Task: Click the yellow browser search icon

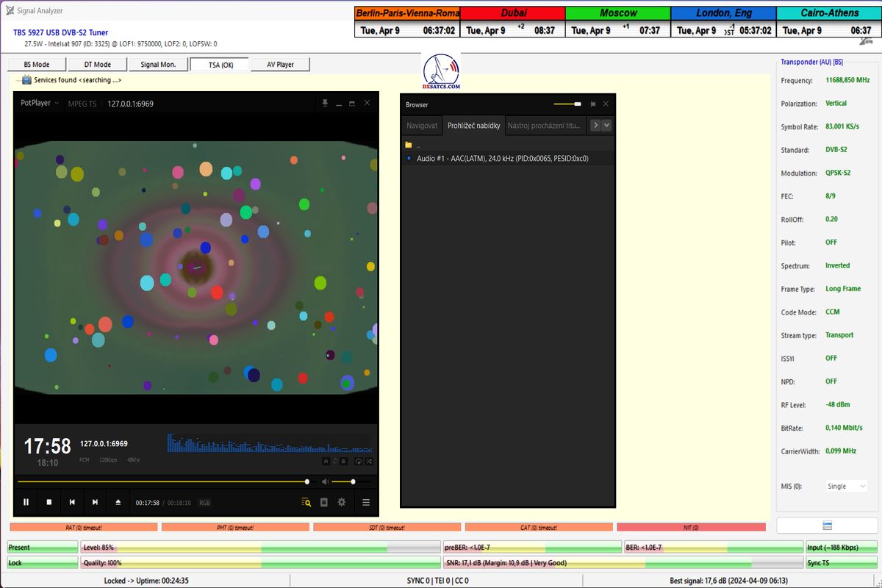Action: click(x=306, y=502)
